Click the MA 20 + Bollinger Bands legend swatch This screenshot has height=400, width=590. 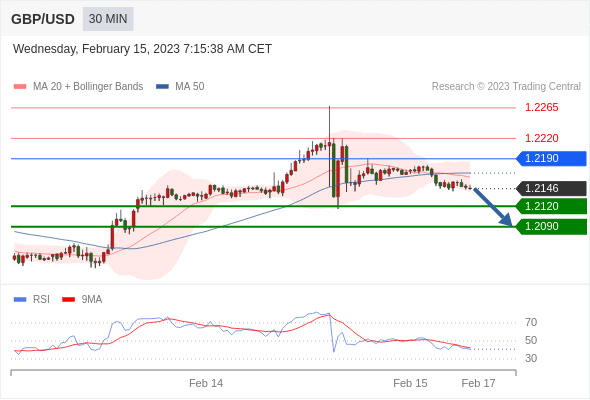tap(20, 87)
